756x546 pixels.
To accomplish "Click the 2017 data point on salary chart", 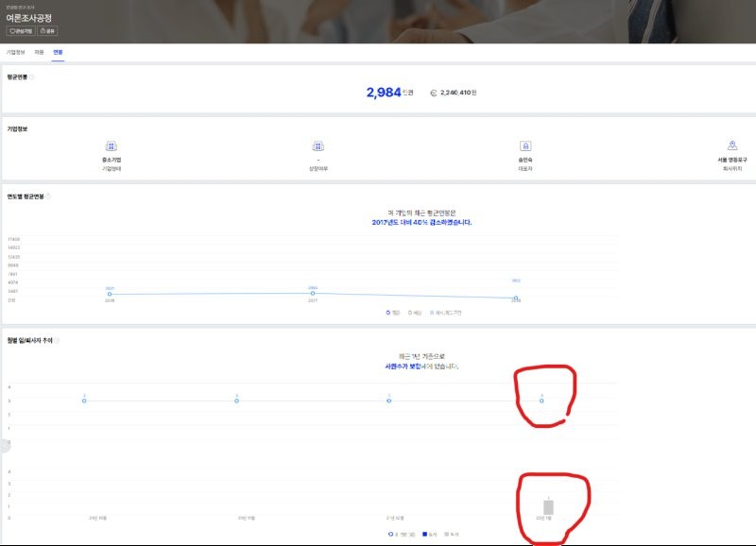I will point(313,293).
